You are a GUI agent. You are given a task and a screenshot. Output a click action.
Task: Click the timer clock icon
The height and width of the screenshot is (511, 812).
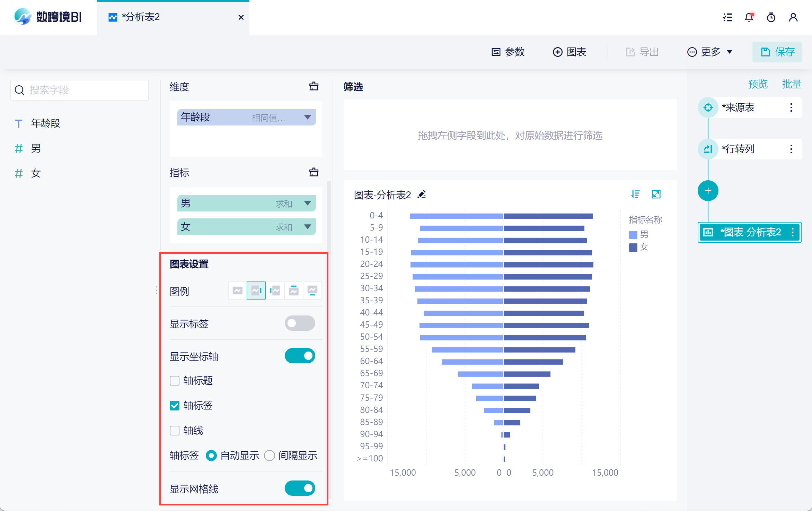pos(771,17)
